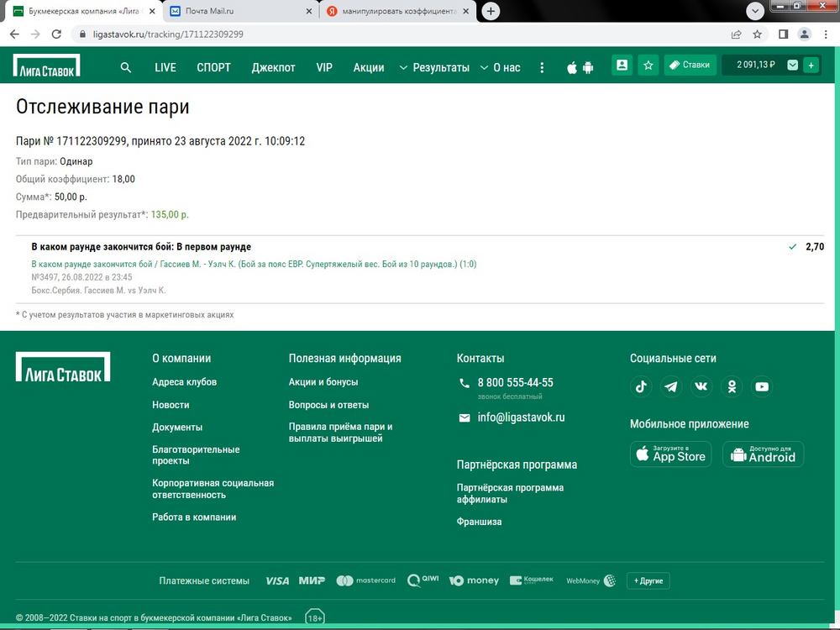Open the Android download button in footer
Viewport: 840px width, 630px height.
764,454
